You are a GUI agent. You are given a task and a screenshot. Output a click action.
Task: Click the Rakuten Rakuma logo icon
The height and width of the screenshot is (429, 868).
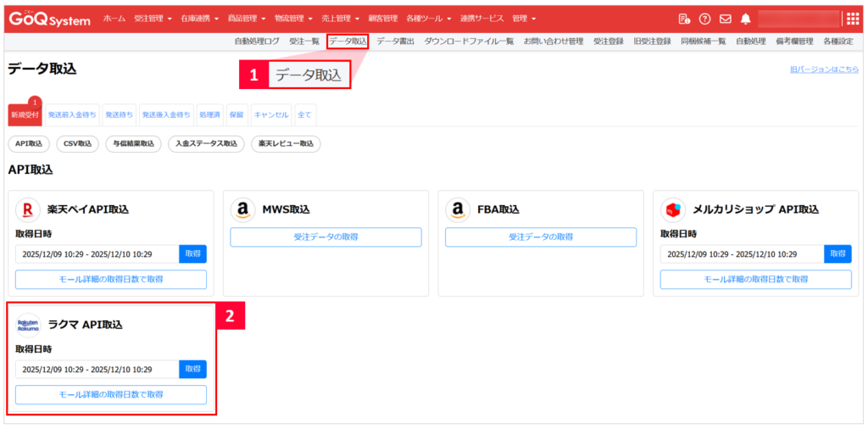tap(29, 325)
